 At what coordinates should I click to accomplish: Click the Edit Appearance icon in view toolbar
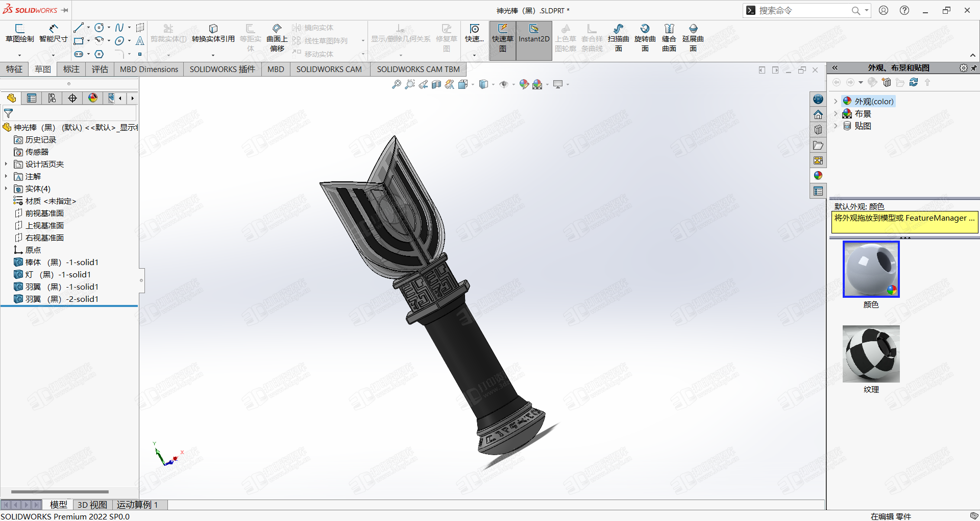524,84
